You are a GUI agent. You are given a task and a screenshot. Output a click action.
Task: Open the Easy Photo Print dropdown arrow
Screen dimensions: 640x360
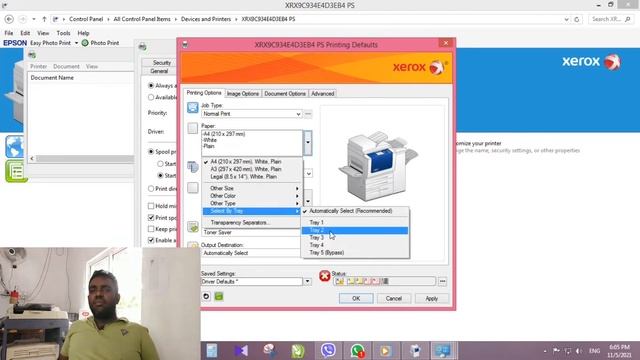76,43
